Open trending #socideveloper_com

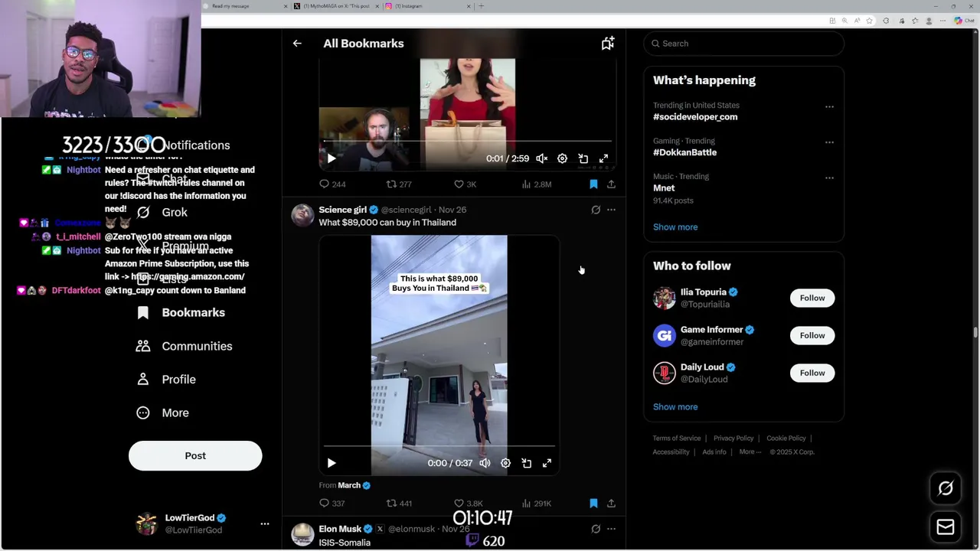point(695,117)
